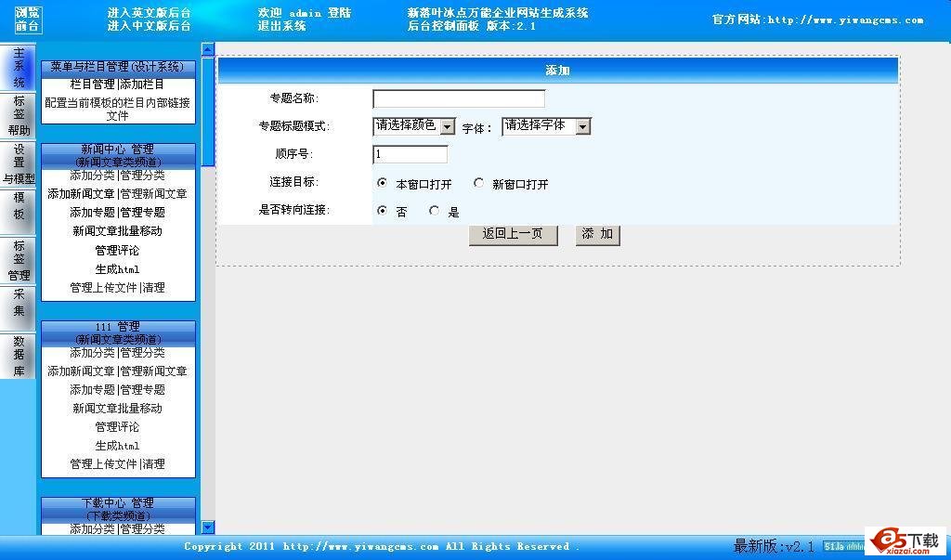Switch to the 设置与模型 side tab

(19, 163)
